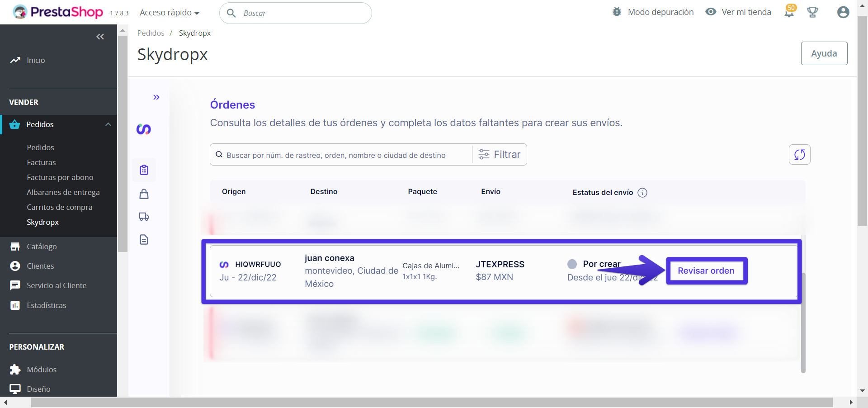Open the Acceso rápido dropdown
The image size is (868, 408).
point(170,13)
